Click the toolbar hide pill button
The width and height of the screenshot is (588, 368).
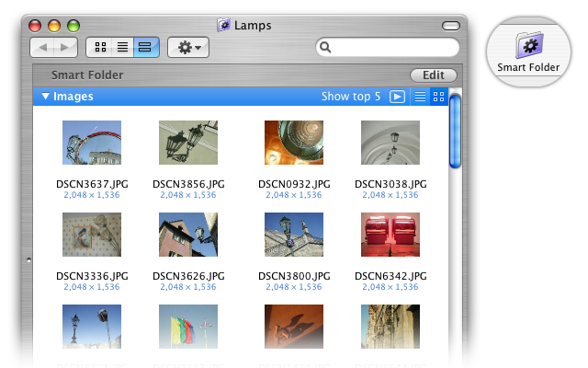[451, 26]
